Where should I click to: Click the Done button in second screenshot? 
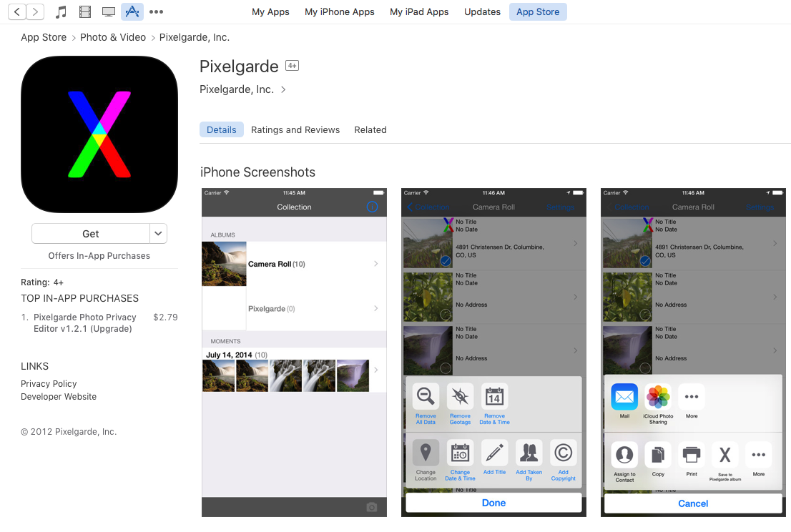point(493,503)
